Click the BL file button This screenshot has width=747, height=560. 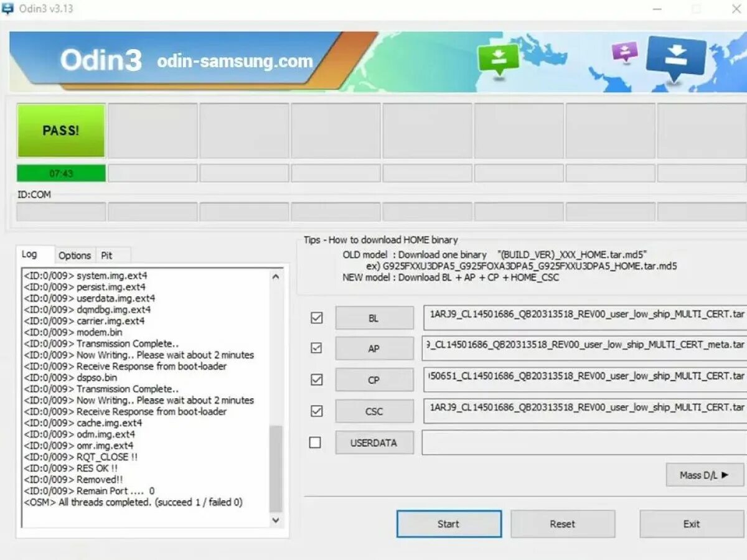click(374, 318)
